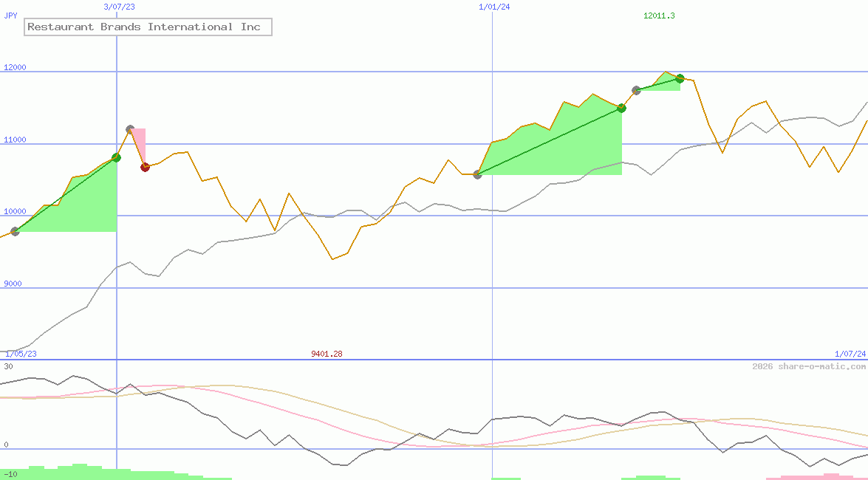
Task: Click the red 9401.28 price label
Action: [x=327, y=354]
